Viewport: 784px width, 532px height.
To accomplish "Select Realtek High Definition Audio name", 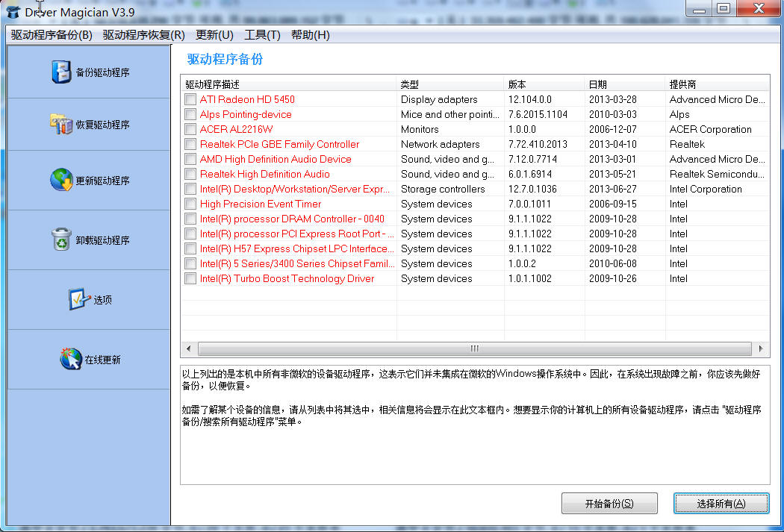I will point(265,175).
